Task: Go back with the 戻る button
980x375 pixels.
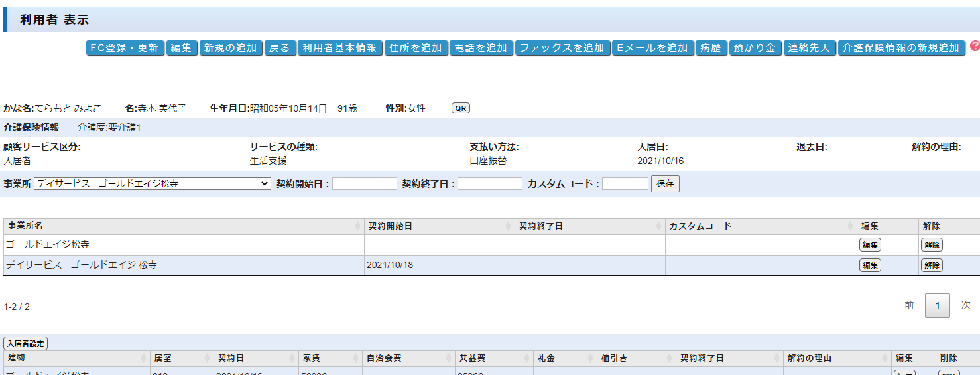Action: [x=279, y=48]
